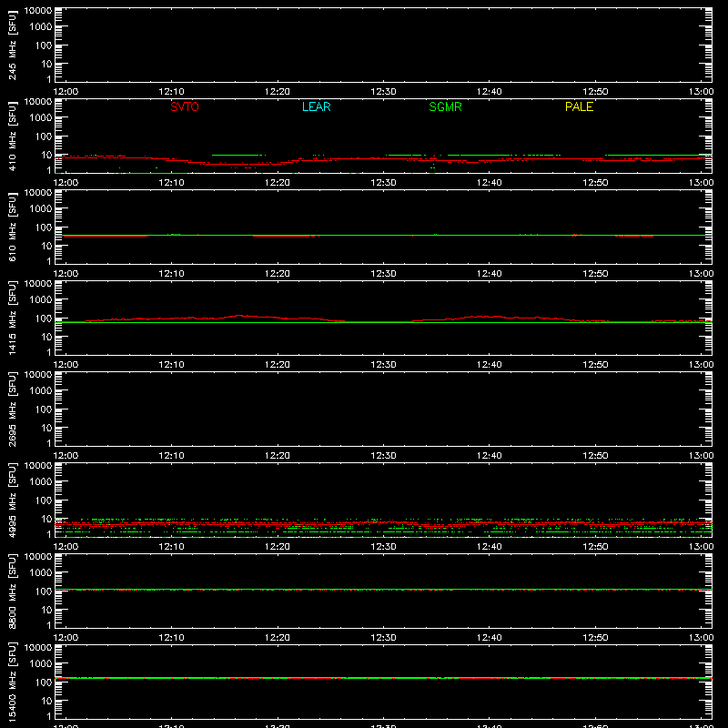Click the 100 tick on 4995 MHz axis
Image resolution: width=728 pixels, height=728 pixels.
[44, 500]
